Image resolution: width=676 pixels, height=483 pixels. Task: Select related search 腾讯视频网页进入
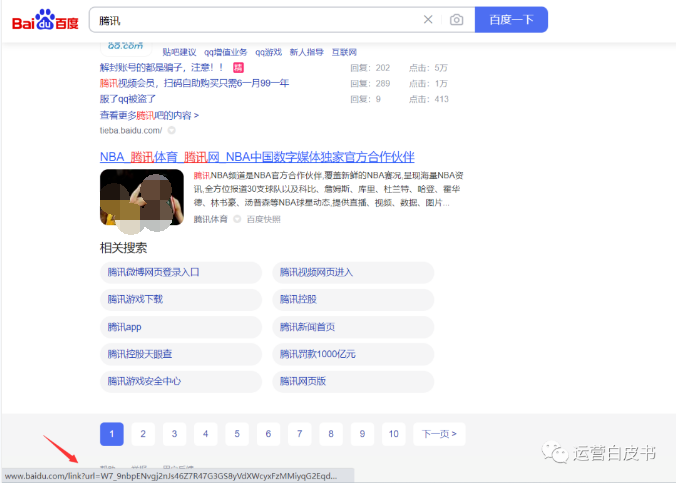[353, 273]
